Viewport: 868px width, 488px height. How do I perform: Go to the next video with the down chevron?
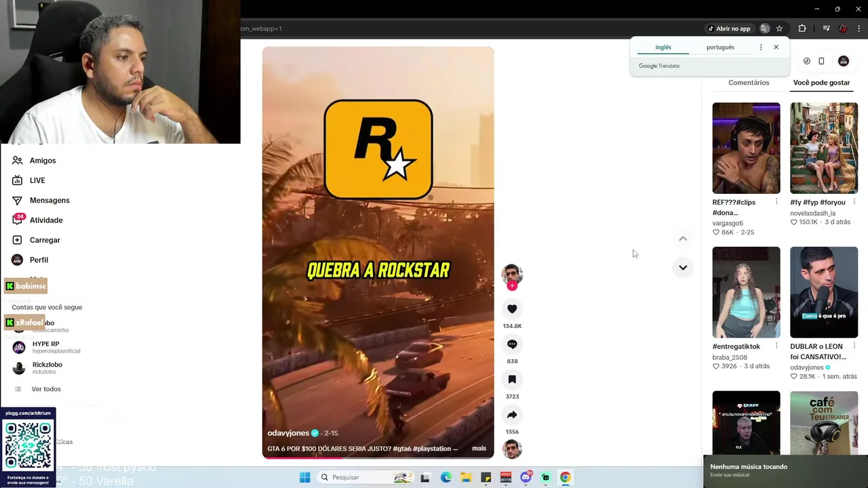[x=683, y=267]
